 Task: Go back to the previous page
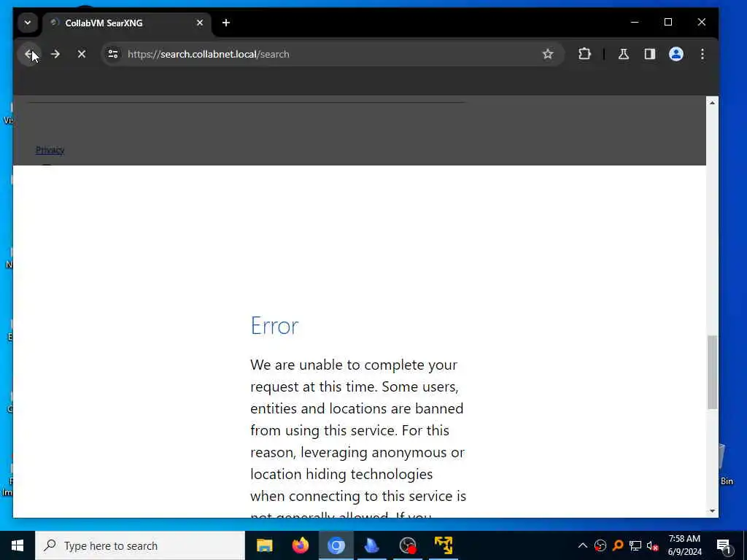(x=29, y=54)
